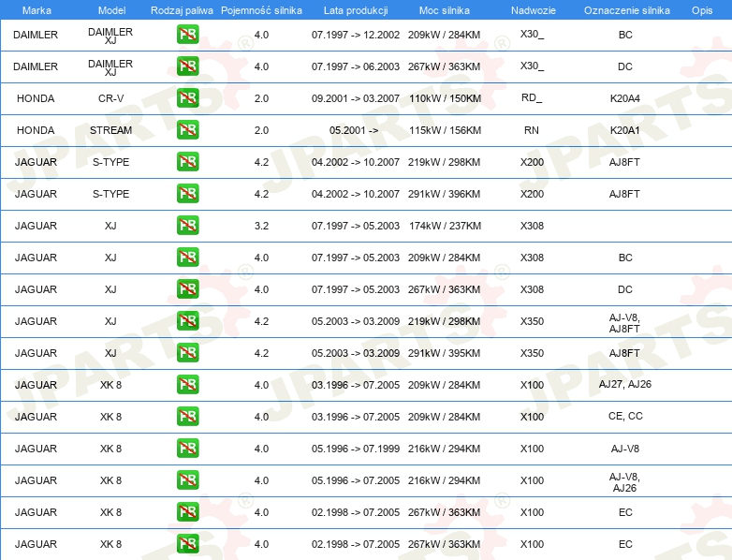Click the Marka column header
This screenshot has height=560, width=732.
[x=37, y=10]
